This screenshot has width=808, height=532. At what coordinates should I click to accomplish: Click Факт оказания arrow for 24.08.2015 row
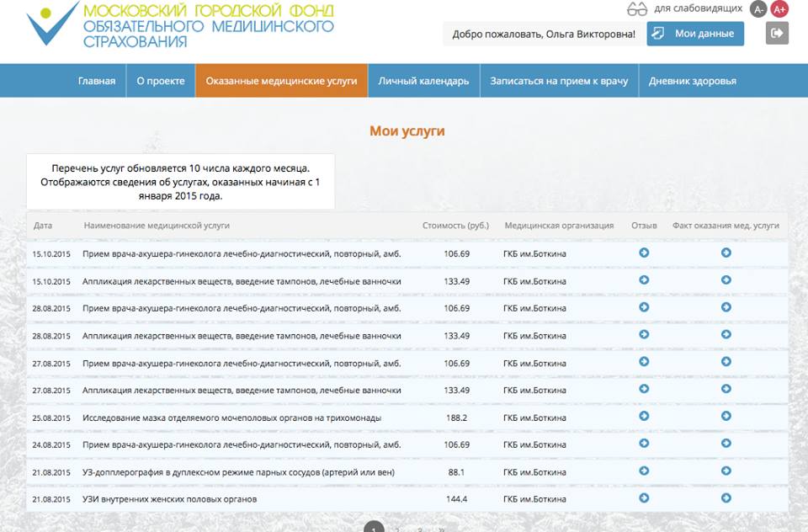click(726, 444)
